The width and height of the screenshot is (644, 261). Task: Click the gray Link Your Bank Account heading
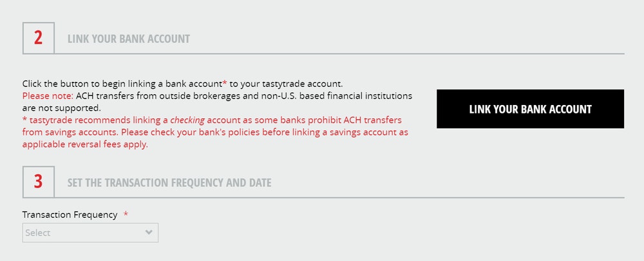[x=129, y=39]
